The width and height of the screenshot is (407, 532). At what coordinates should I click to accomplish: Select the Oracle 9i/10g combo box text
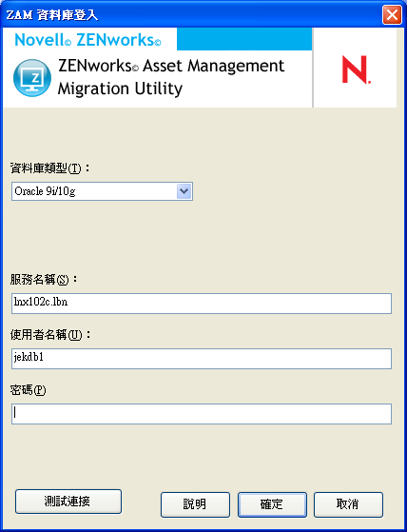point(45,191)
